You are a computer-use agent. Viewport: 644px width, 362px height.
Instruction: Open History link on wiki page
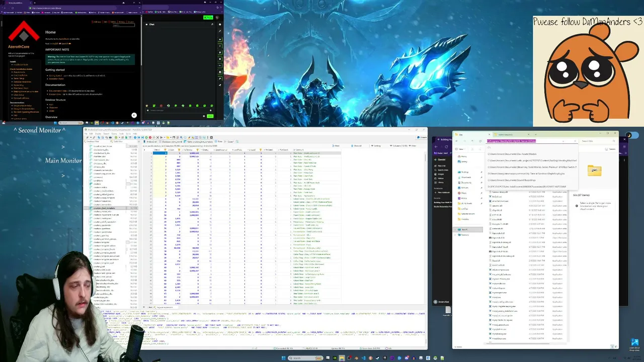click(x=122, y=22)
